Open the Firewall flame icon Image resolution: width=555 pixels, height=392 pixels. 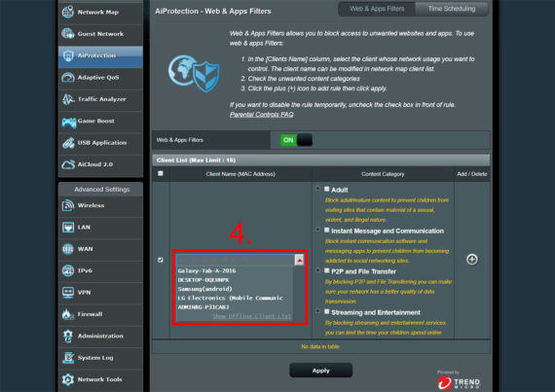[67, 314]
